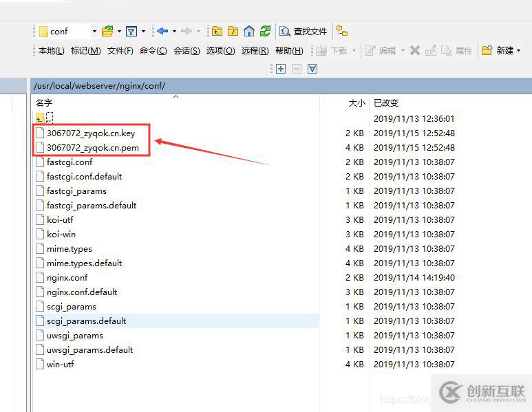This screenshot has height=412, width=532.
Task: Click the 查找文件 find files button
Action: click(x=303, y=32)
